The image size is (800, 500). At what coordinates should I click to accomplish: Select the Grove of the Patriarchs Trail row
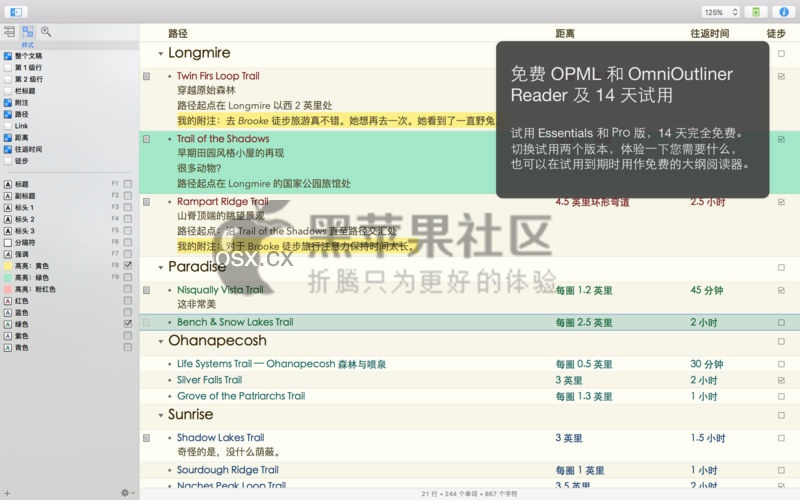(x=470, y=396)
